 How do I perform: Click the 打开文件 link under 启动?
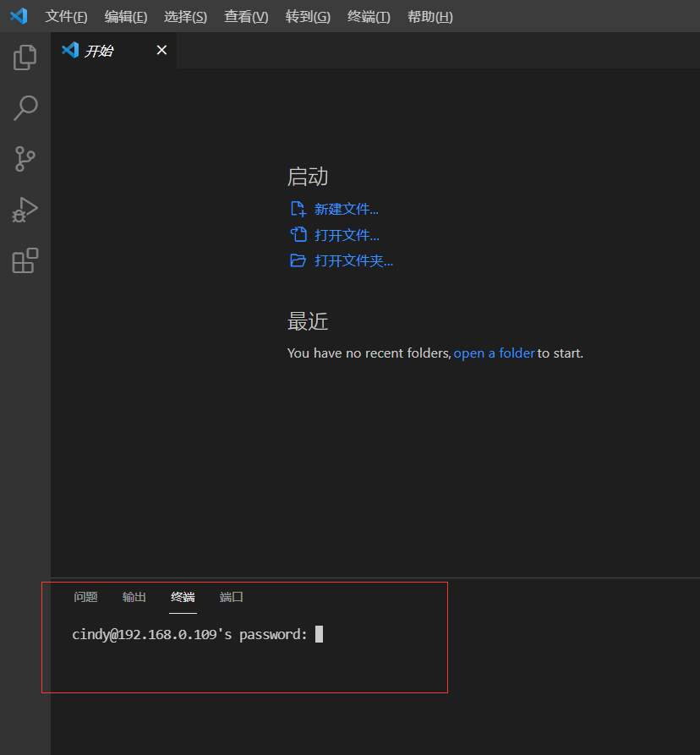349,234
